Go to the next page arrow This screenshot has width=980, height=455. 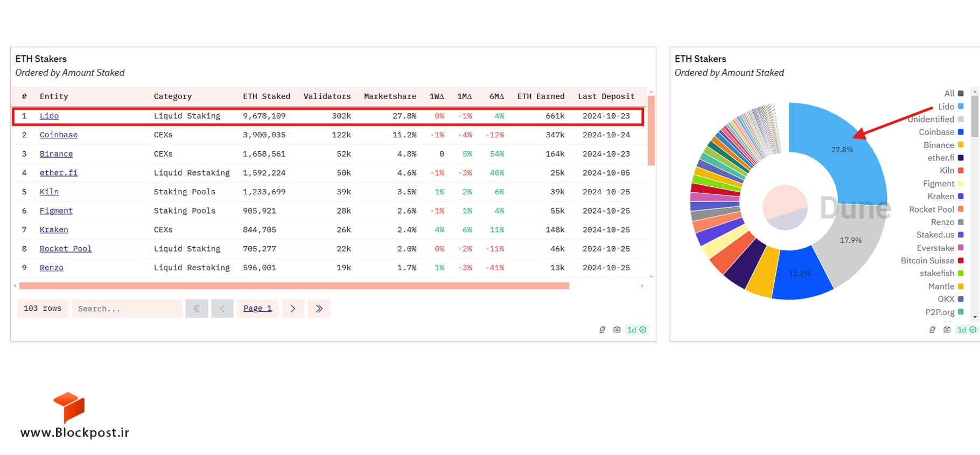click(x=293, y=309)
